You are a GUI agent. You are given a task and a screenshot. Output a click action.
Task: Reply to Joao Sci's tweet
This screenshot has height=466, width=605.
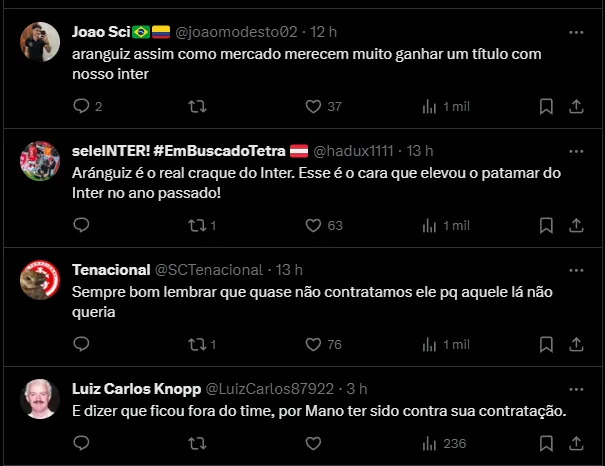pos(82,106)
